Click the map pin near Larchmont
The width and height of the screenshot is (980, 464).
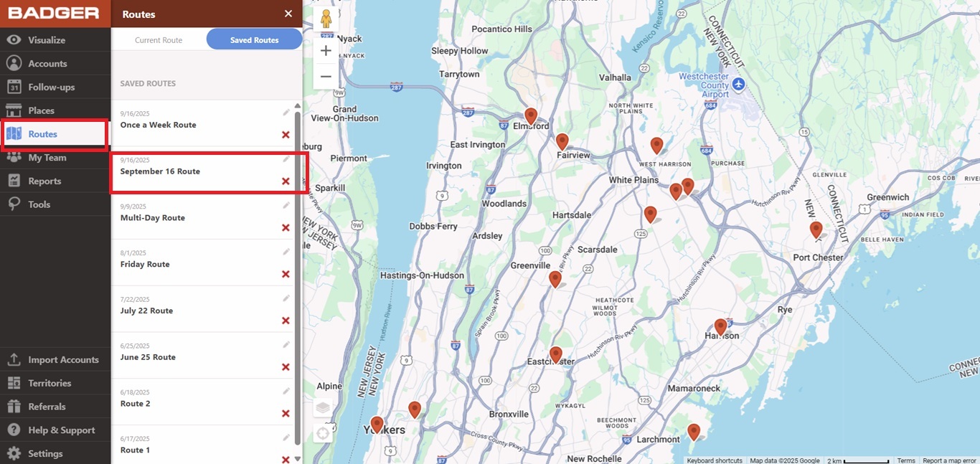694,432
